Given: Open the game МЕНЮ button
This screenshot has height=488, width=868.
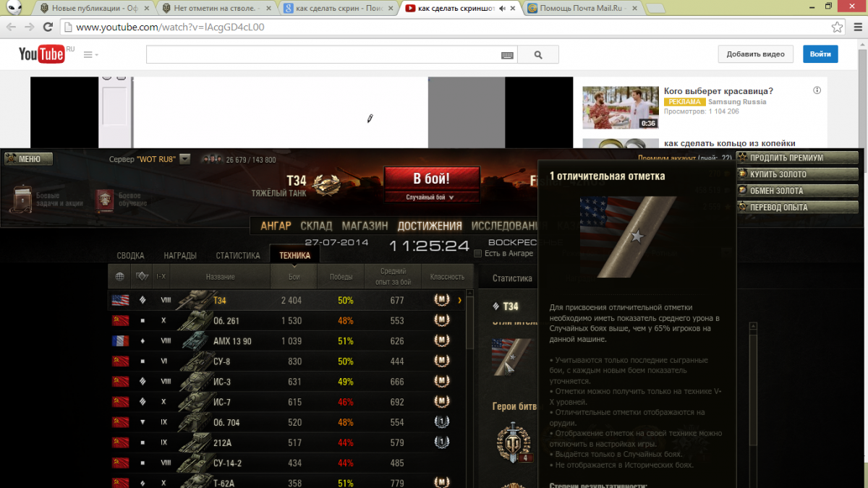Looking at the screenshot, I should [28, 159].
